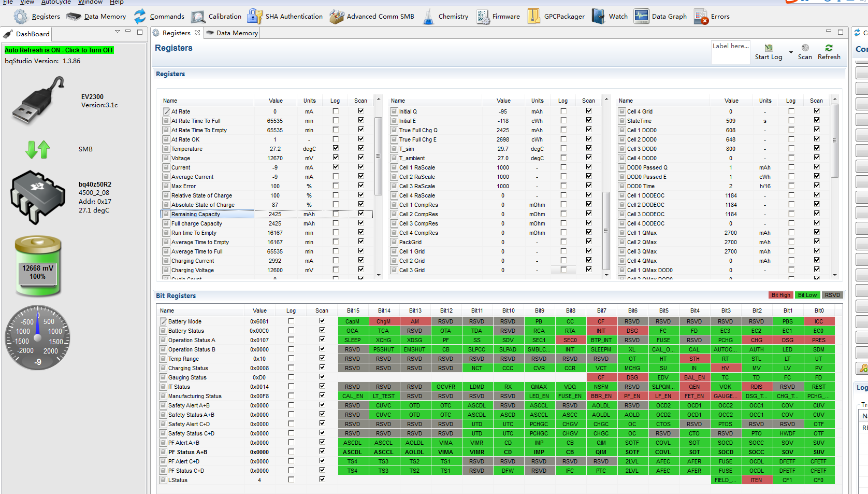Toggle Log checkbox for Battery Mode
Screen dimensions: 868x494
[x=291, y=321]
